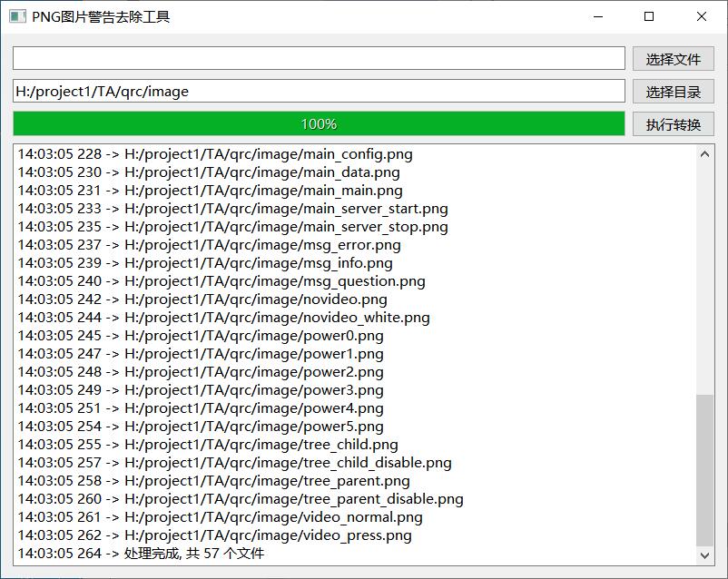Click the scrollbar track above the thumb
Screen dimensions: 728x579
tap(704, 272)
